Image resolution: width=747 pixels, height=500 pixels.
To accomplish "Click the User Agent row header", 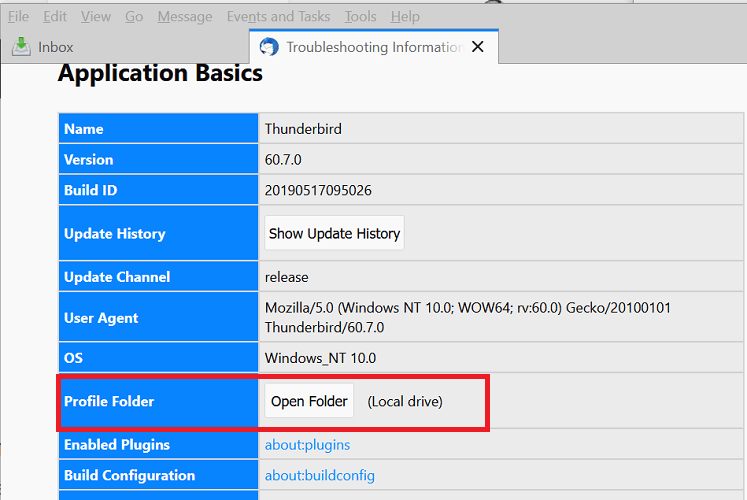I will pos(158,317).
